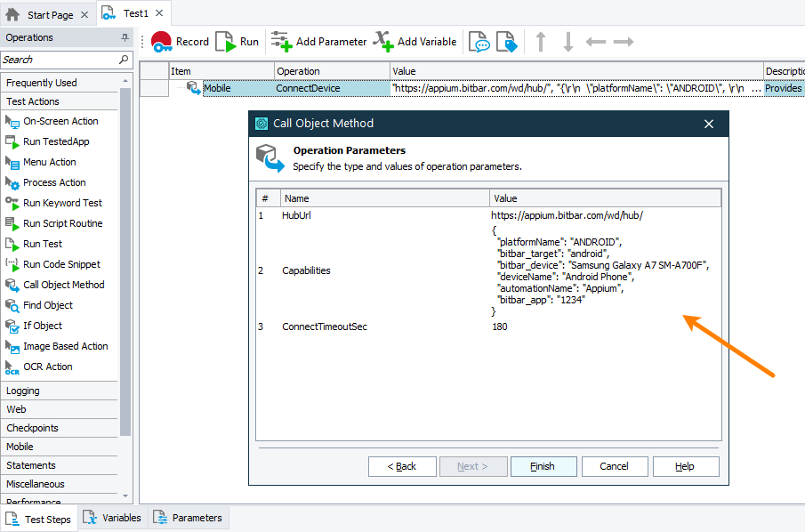Click Add Variable in toolbar
The width and height of the screenshot is (805, 532).
415,42
